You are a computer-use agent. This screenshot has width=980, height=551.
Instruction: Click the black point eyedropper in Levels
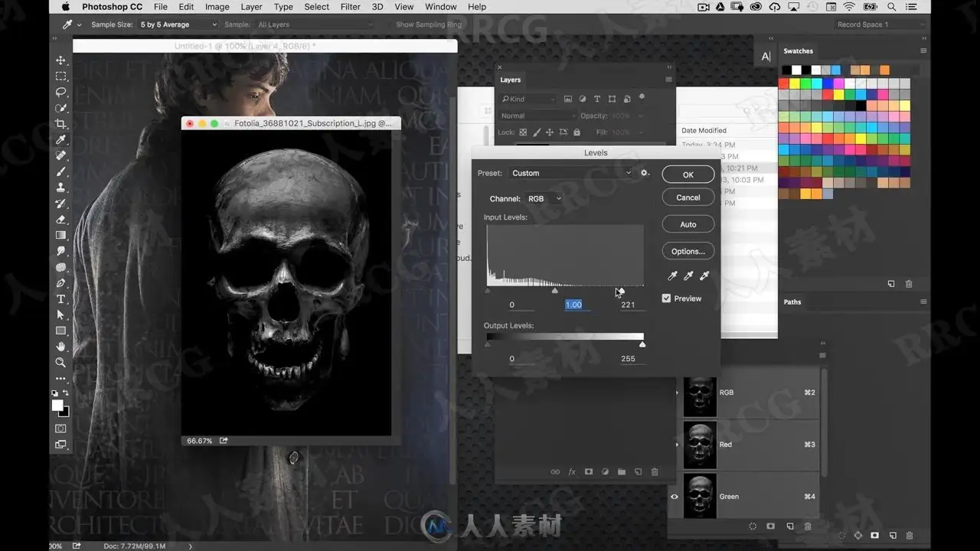point(672,276)
